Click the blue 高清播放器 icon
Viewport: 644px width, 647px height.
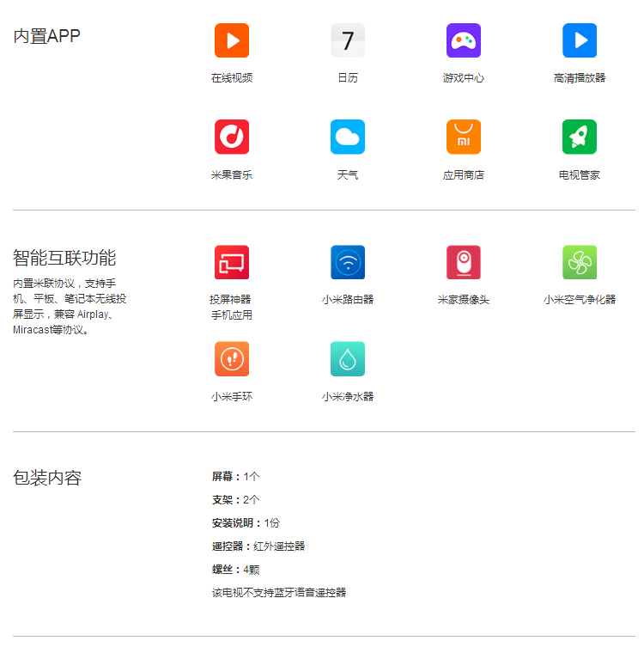[580, 40]
